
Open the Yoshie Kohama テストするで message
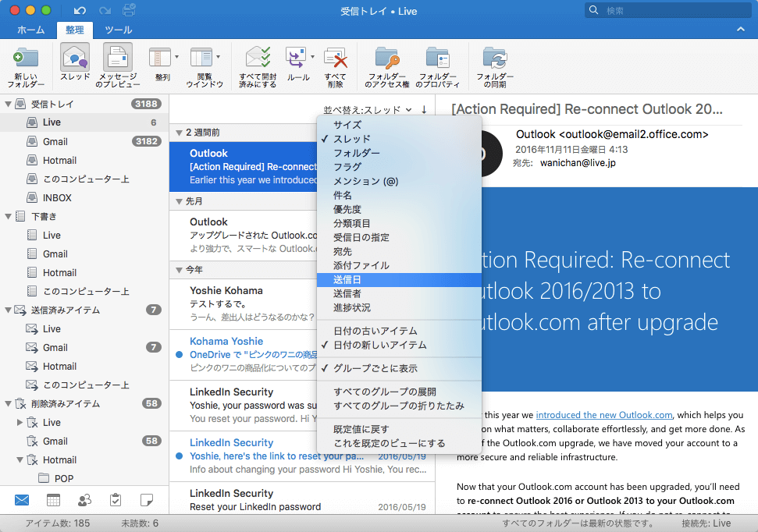tap(244, 303)
